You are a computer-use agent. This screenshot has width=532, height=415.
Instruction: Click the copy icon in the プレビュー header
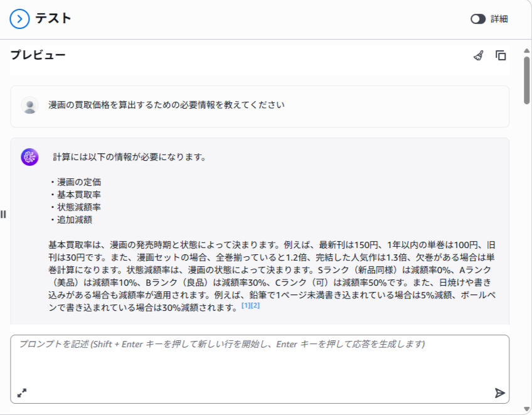point(501,55)
